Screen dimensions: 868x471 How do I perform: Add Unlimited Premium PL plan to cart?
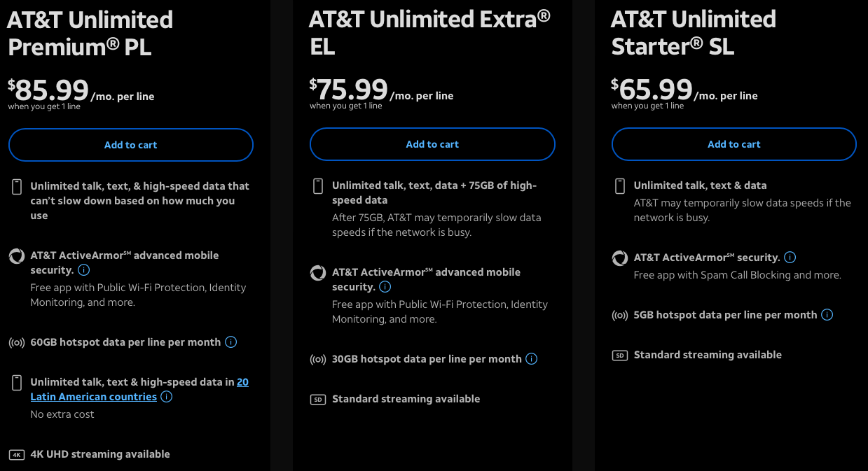pyautogui.click(x=130, y=145)
